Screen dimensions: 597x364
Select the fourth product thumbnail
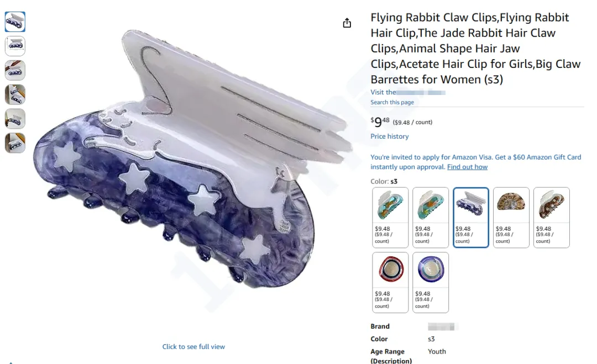click(15, 94)
